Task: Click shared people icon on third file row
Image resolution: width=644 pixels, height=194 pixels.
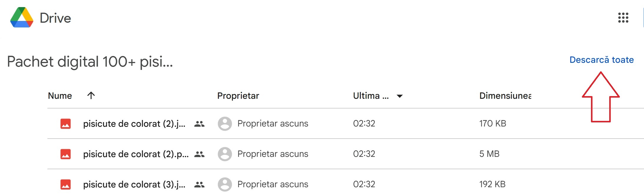Action: coord(199,185)
